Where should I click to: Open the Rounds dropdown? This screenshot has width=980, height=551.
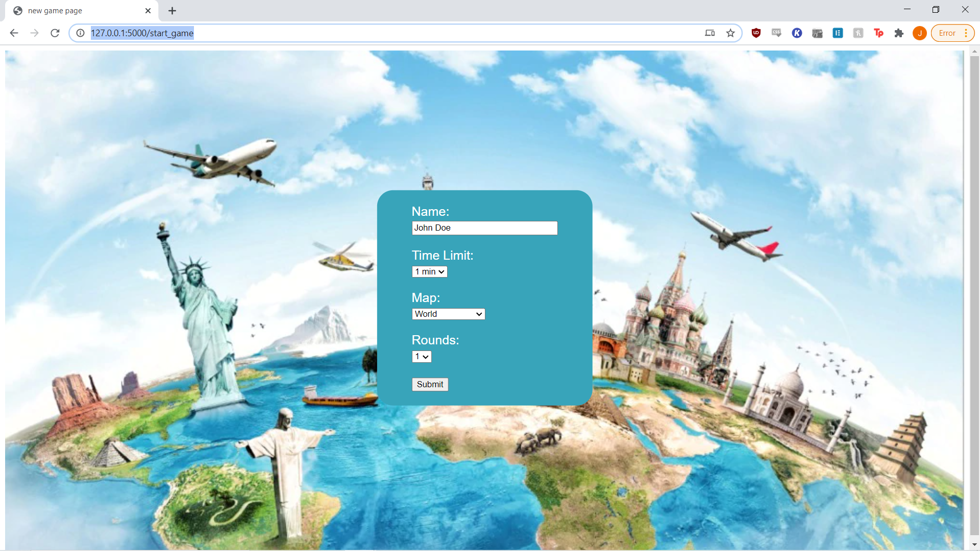[422, 357]
